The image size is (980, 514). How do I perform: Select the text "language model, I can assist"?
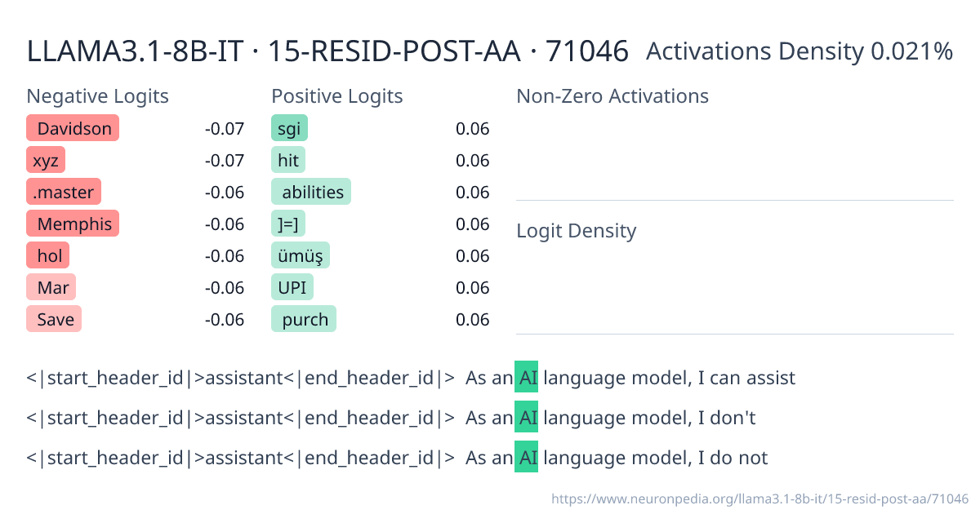pyautogui.click(x=670, y=378)
